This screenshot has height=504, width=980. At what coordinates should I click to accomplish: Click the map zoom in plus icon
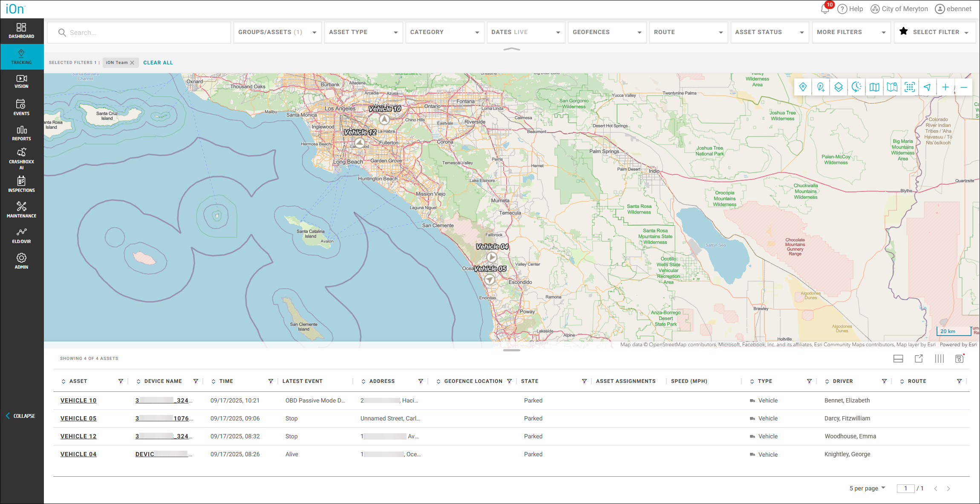(x=945, y=87)
